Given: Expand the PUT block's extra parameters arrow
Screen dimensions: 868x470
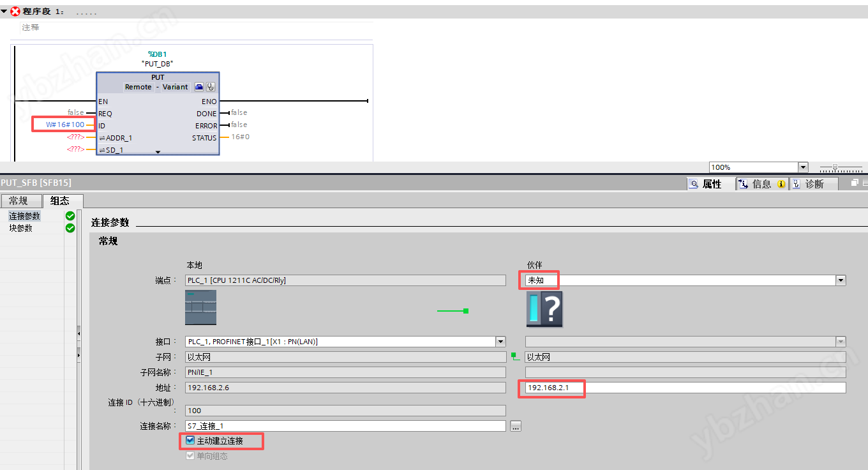Looking at the screenshot, I should [x=158, y=152].
